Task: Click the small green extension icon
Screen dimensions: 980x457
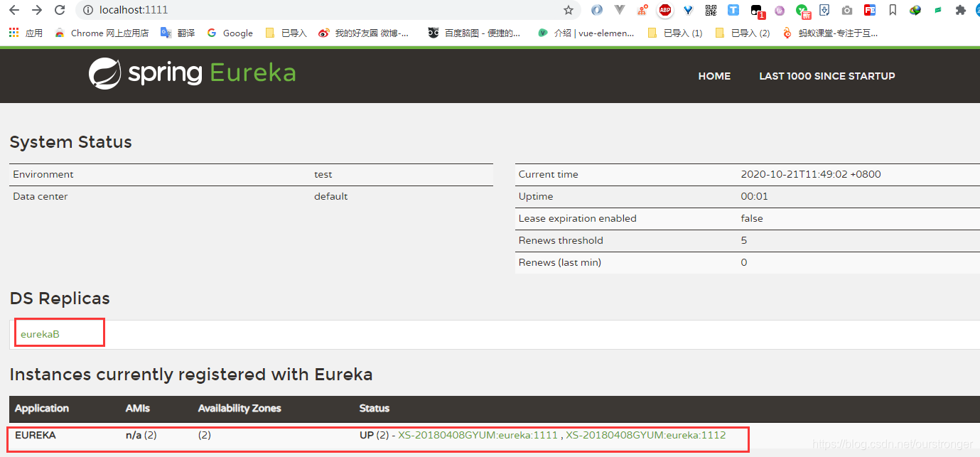Action: coord(938,10)
